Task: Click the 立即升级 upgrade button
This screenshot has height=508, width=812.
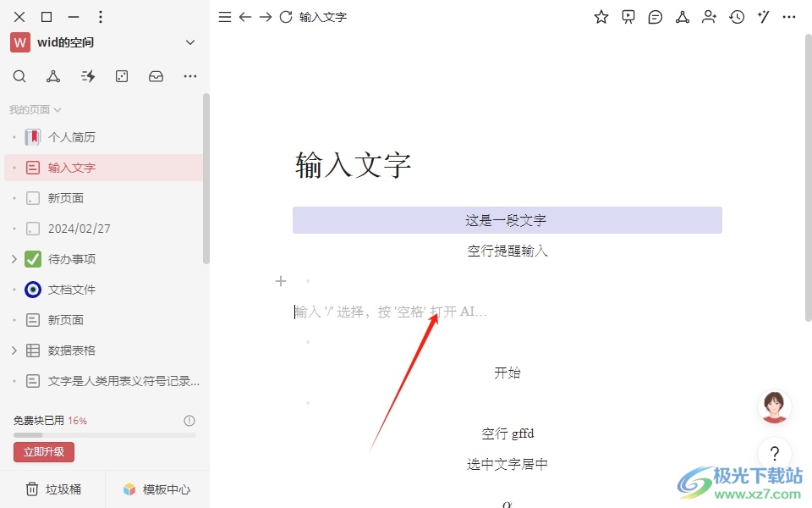Action: (x=44, y=451)
